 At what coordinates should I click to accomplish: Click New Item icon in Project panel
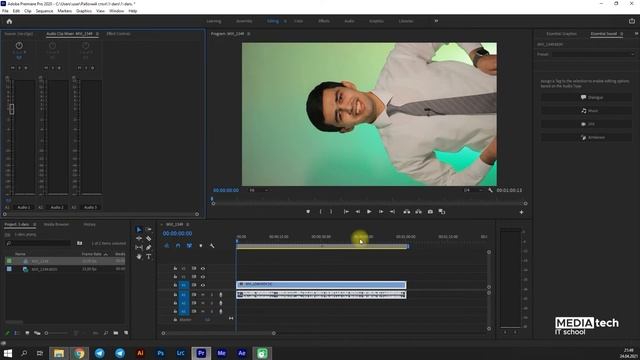click(x=126, y=333)
